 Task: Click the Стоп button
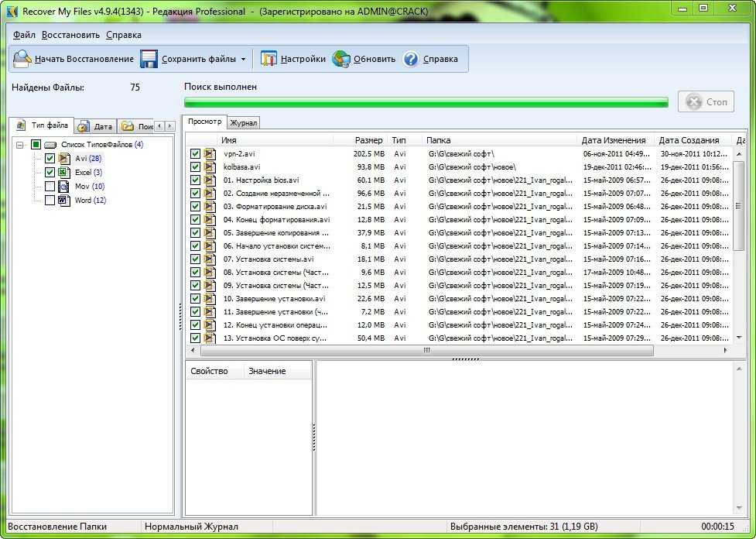coord(706,101)
